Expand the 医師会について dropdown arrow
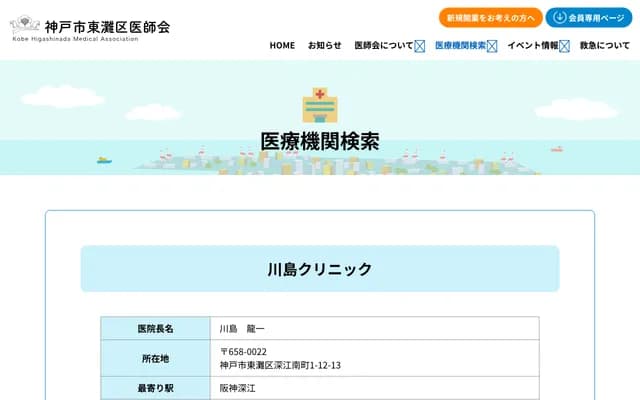 (420, 46)
